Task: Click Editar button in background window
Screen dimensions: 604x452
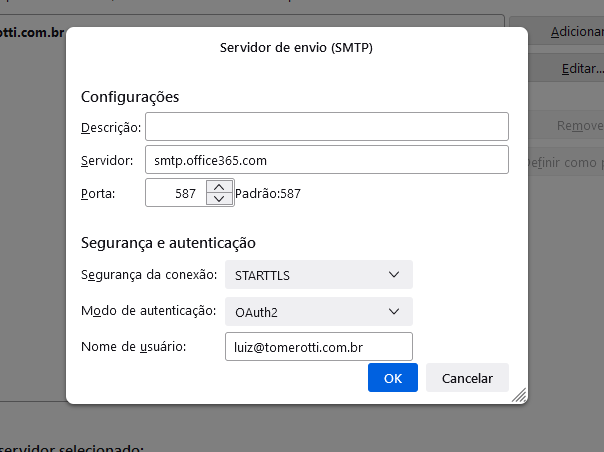Action: point(566,68)
